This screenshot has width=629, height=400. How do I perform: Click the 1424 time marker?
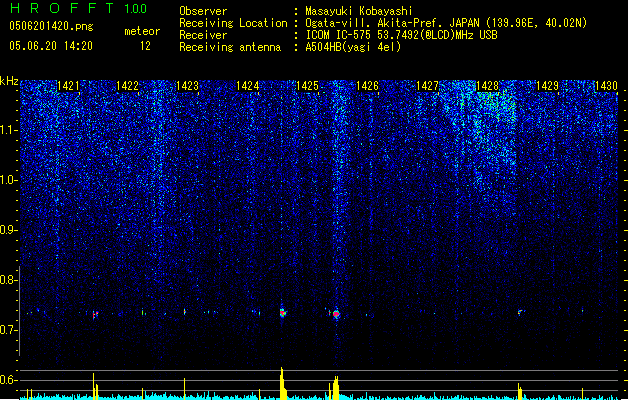point(248,86)
